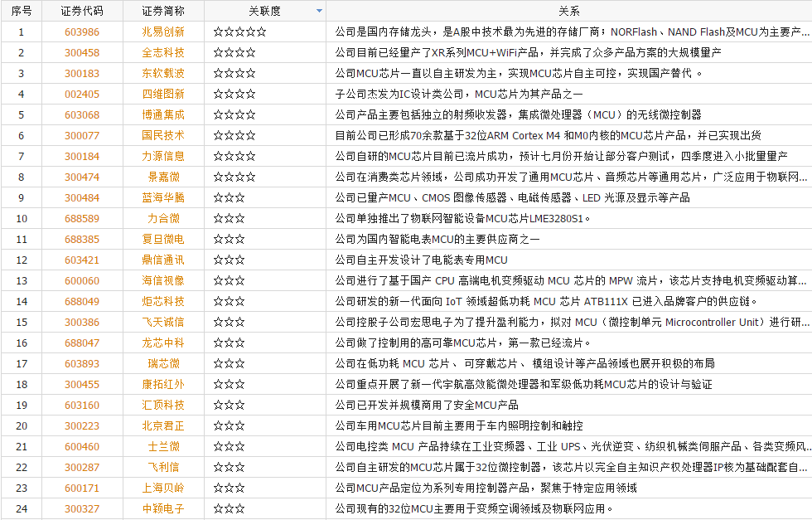Open stock code 300327
Image resolution: width=812 pixels, height=520 pixels.
[x=82, y=508]
